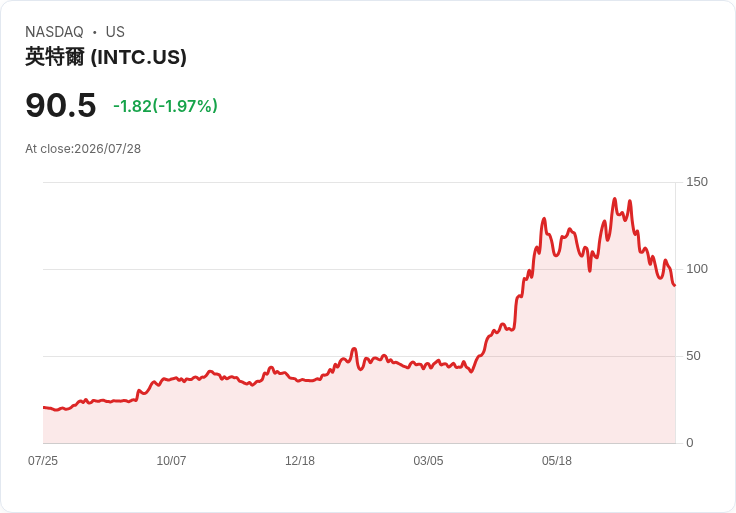This screenshot has width=736, height=513.
Task: Click the dot separator between NASDAQ and US
Action: coord(94,32)
